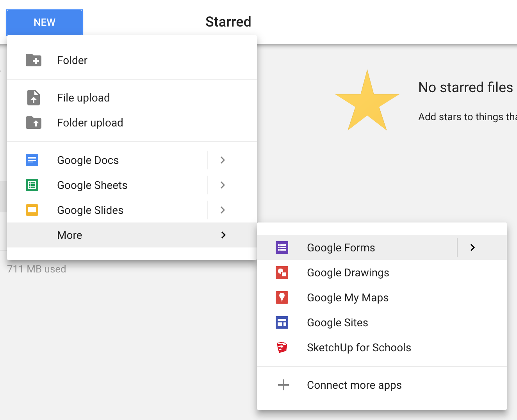Choose File upload from the menu
Viewport: 517px width, 420px height.
pos(132,98)
